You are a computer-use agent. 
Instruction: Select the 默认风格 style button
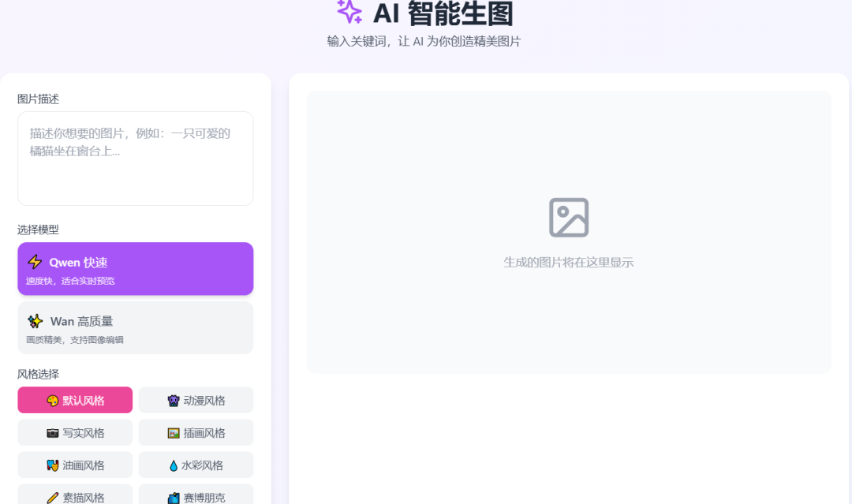tap(75, 400)
